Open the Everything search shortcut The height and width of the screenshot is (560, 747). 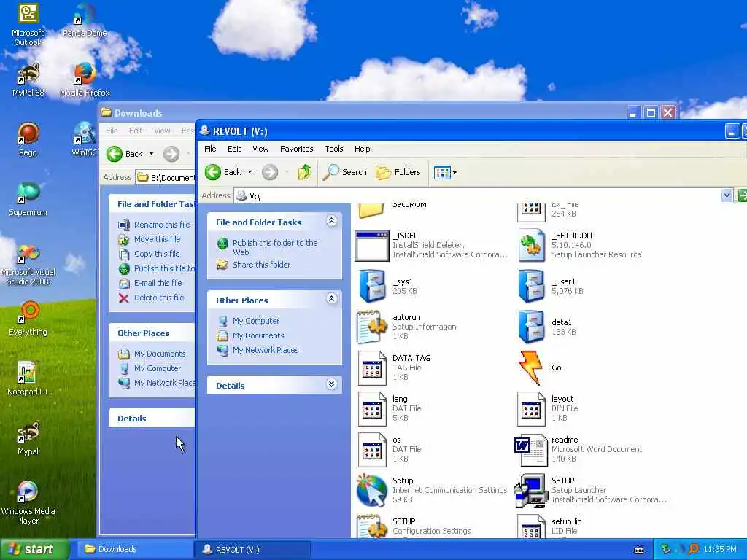click(x=28, y=318)
